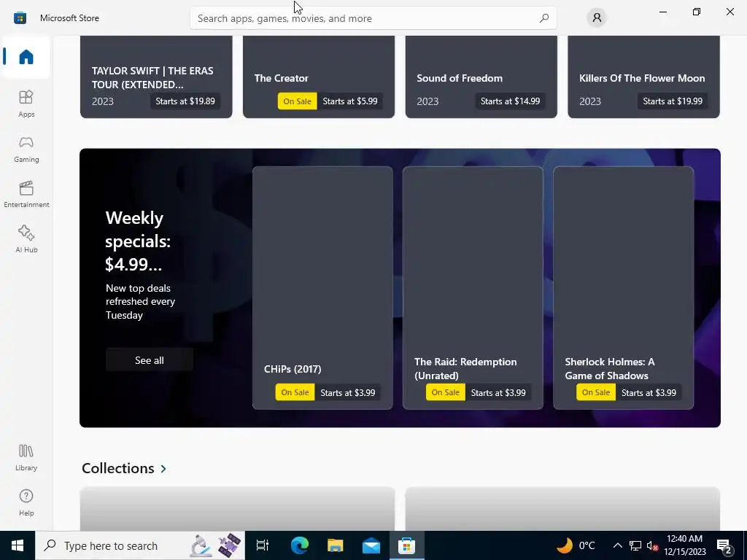Show hidden system tray icons

pos(617,545)
